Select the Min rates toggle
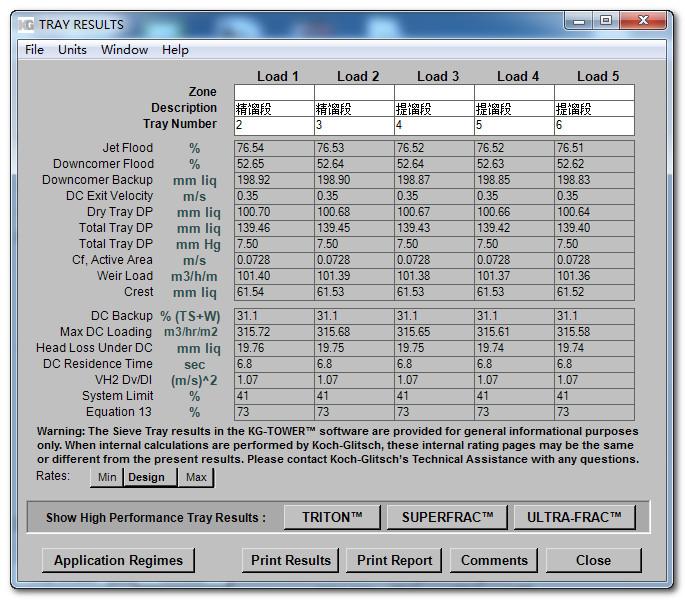The image size is (685, 600). tap(107, 477)
